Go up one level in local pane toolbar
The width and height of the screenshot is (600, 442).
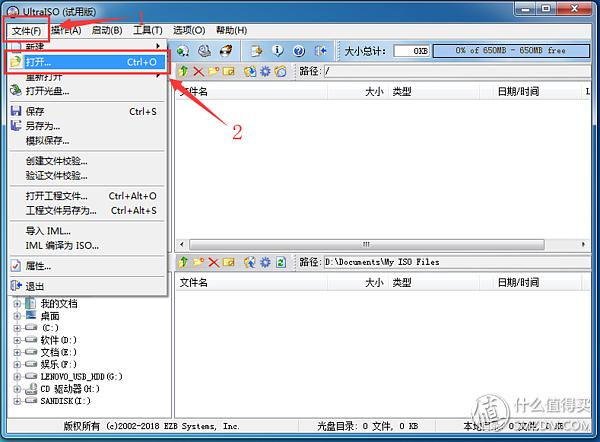pos(183,262)
